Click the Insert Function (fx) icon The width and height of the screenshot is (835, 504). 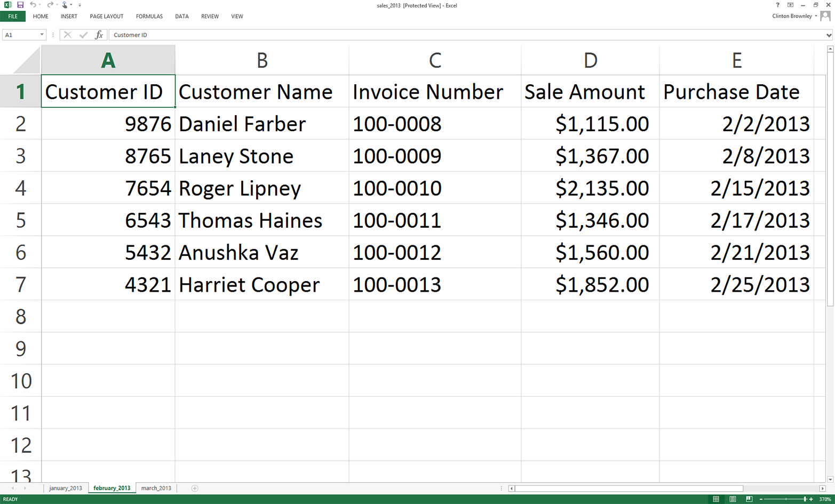coord(99,34)
